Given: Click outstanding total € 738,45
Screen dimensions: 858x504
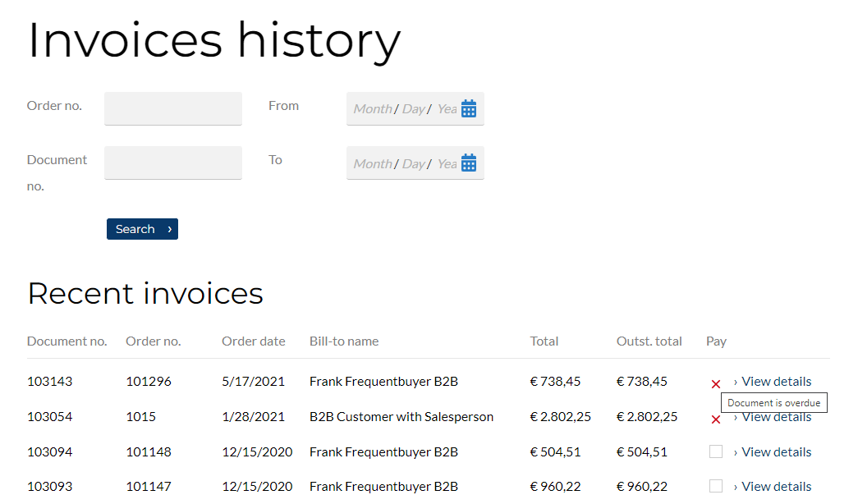Looking at the screenshot, I should 642,382.
